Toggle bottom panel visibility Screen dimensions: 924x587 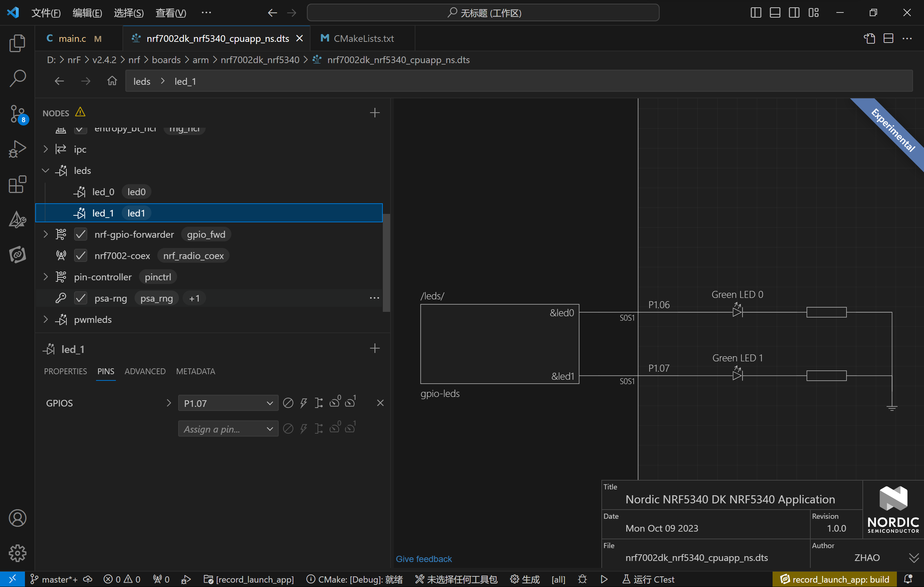tap(775, 13)
